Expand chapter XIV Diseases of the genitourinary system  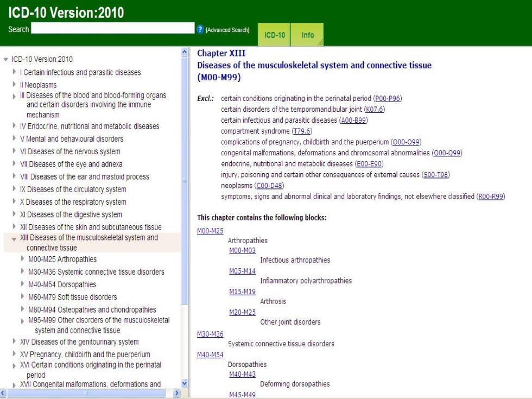[14, 341]
